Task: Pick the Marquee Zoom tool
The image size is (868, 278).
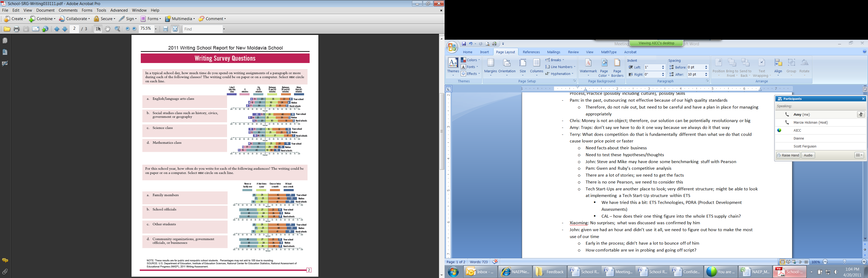Action: 117,29
